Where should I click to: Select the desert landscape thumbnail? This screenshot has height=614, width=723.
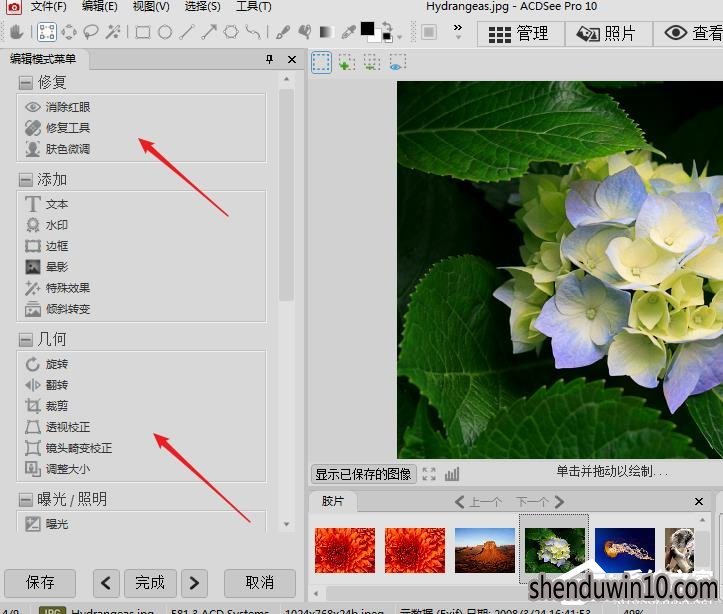pos(485,550)
